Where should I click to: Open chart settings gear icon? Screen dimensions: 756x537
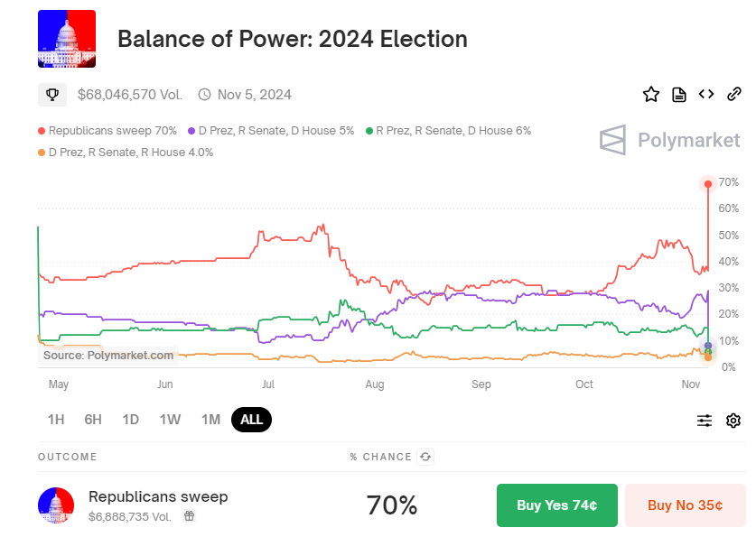(x=733, y=420)
